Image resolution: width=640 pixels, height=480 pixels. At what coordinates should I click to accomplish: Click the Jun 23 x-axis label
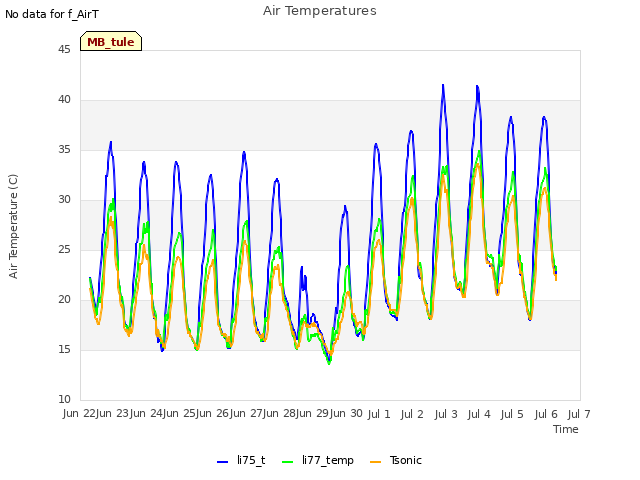pyautogui.click(x=113, y=413)
